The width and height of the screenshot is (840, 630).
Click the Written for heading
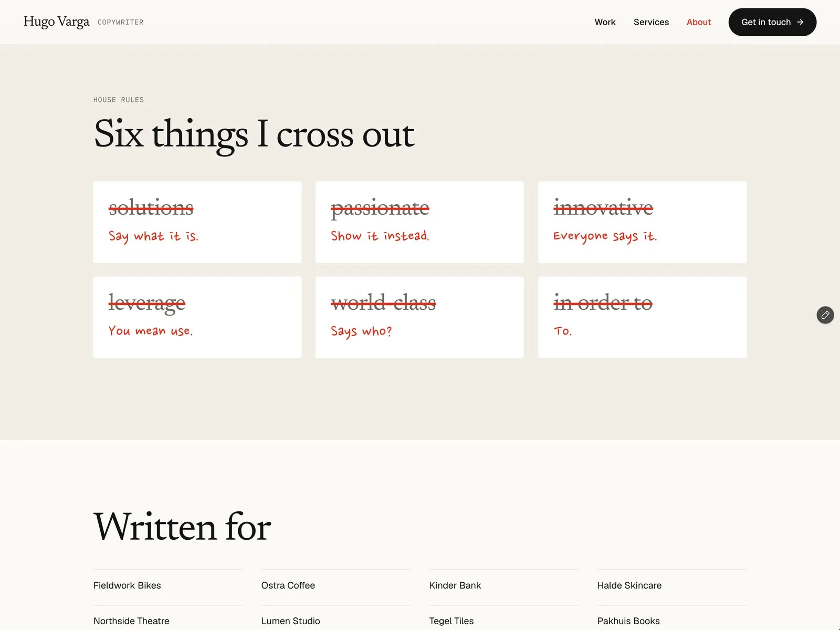pyautogui.click(x=182, y=527)
